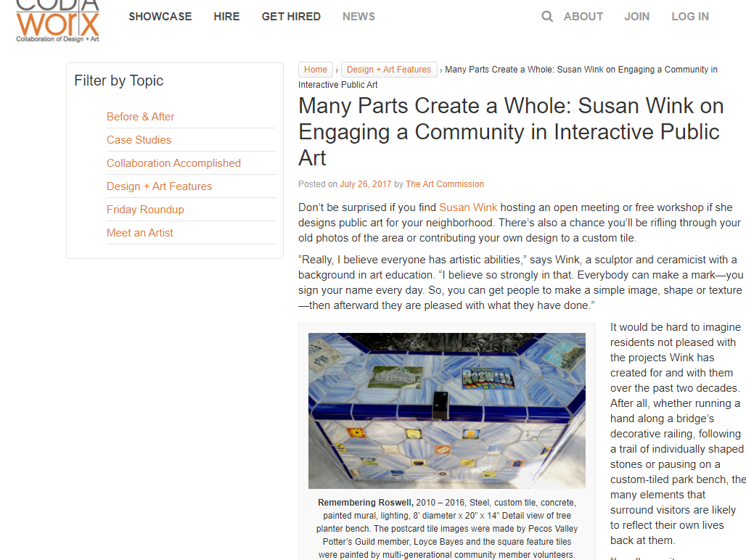This screenshot has width=746, height=560.
Task: Open the July 26, 2017 date link
Action: 366,184
